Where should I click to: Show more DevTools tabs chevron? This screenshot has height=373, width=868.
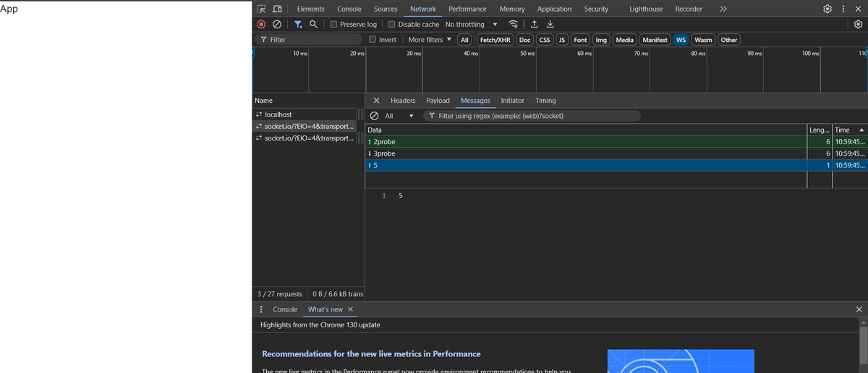point(723,9)
